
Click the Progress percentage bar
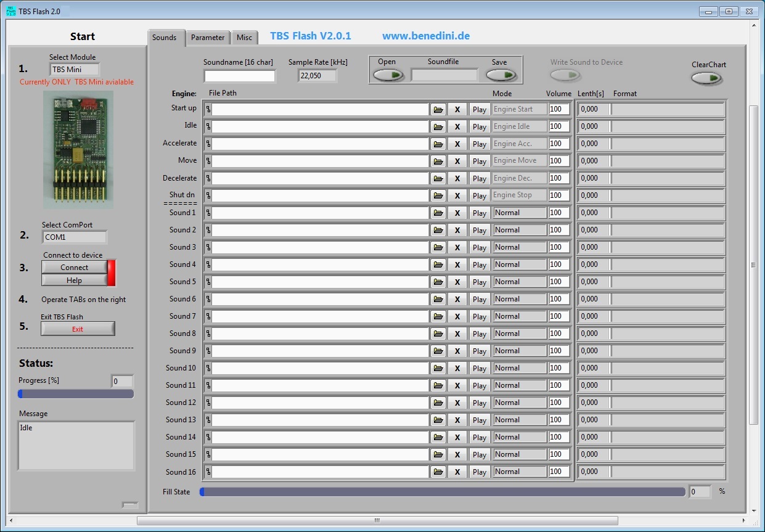(x=76, y=394)
